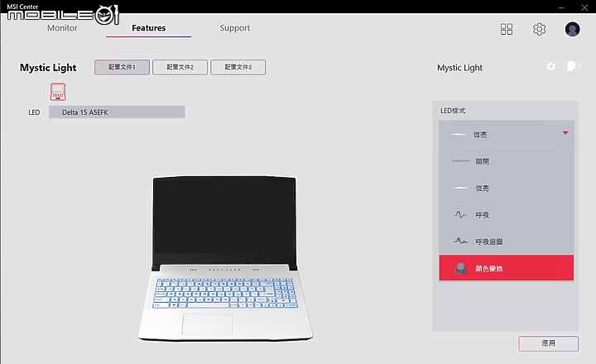Open the feature grid view icon
596x364 pixels.
(x=507, y=29)
